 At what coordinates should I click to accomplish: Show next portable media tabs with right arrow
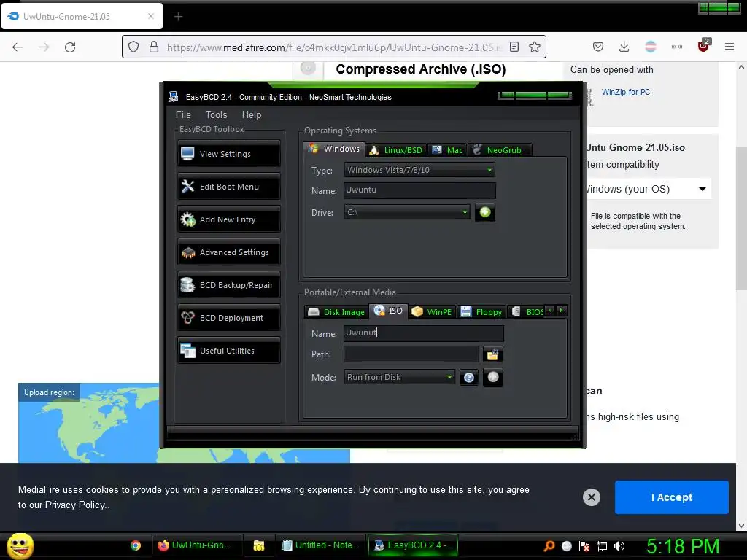[x=562, y=311]
